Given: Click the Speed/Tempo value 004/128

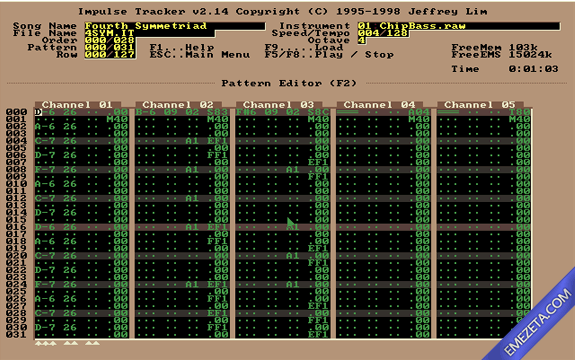Looking at the screenshot, I should [x=383, y=33].
